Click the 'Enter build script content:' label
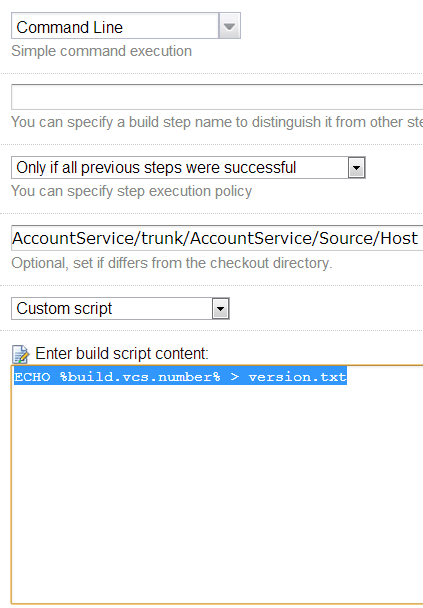423x608 pixels. 122,354
